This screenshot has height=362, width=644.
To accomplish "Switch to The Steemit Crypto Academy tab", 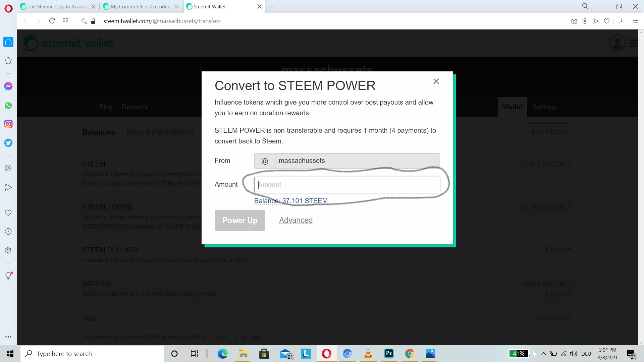I will 57,6.
